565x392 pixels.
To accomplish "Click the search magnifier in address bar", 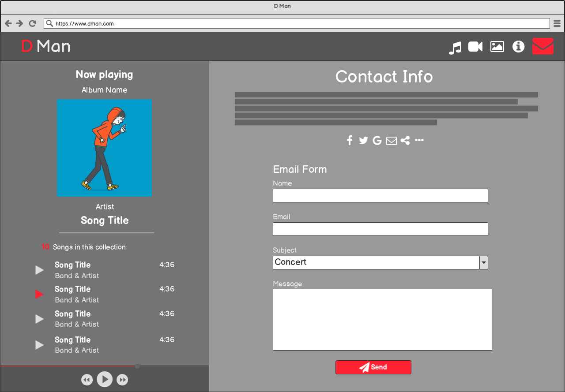I will 49,23.
